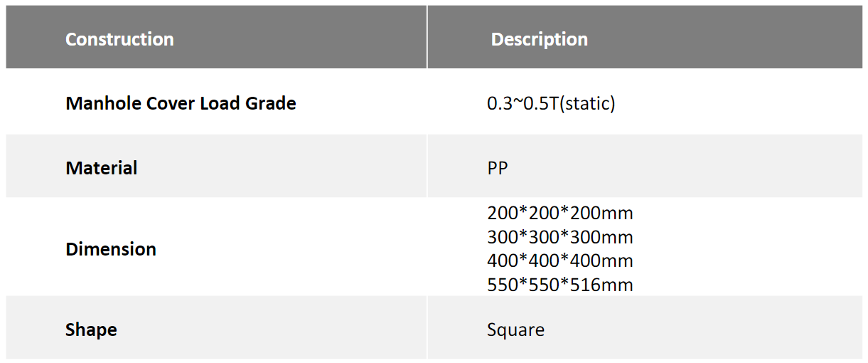Select the "PP" material value
Viewport: 868px width, 363px height.
click(x=498, y=168)
